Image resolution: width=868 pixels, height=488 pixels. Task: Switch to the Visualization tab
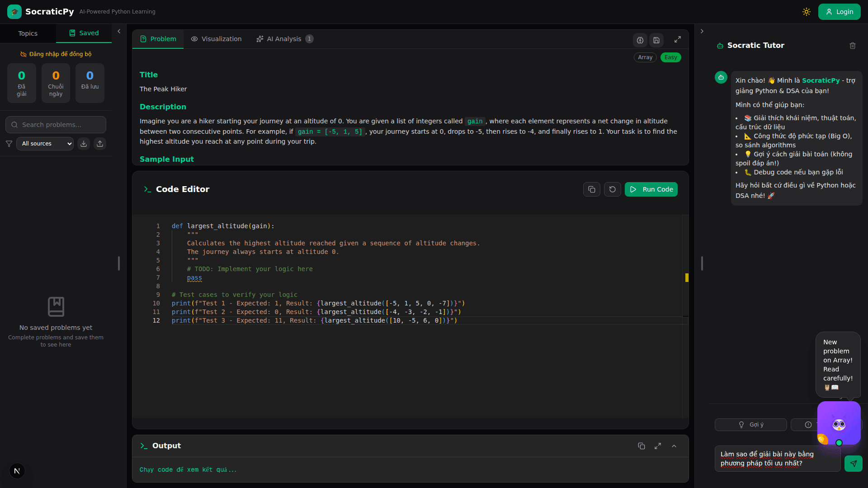click(x=216, y=39)
